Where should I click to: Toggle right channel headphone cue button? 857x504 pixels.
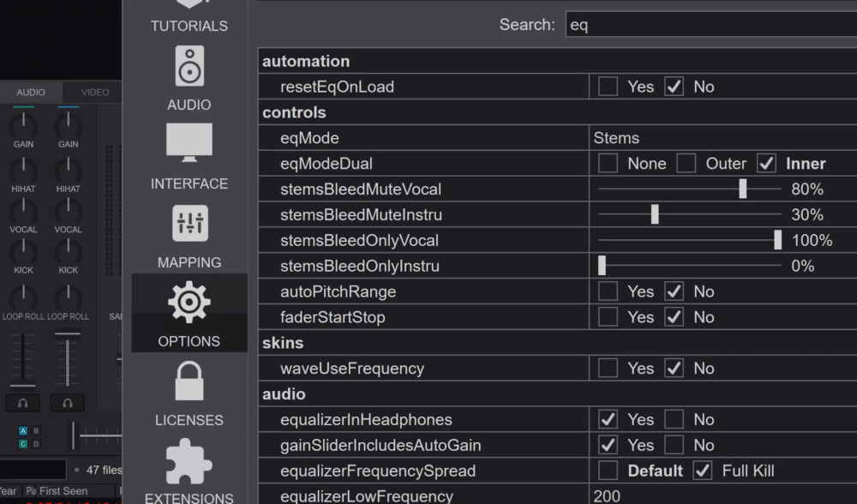coord(67,402)
